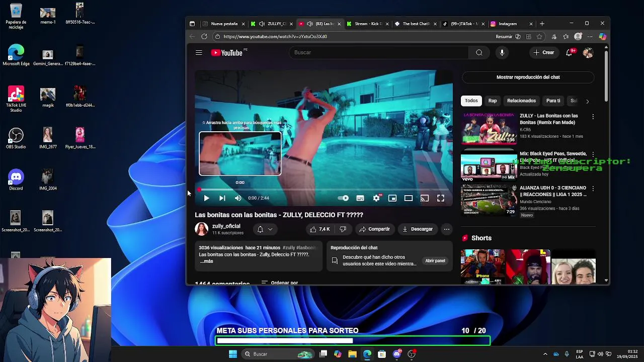Switch to theater mode
The width and height of the screenshot is (644, 362).
[x=409, y=198]
